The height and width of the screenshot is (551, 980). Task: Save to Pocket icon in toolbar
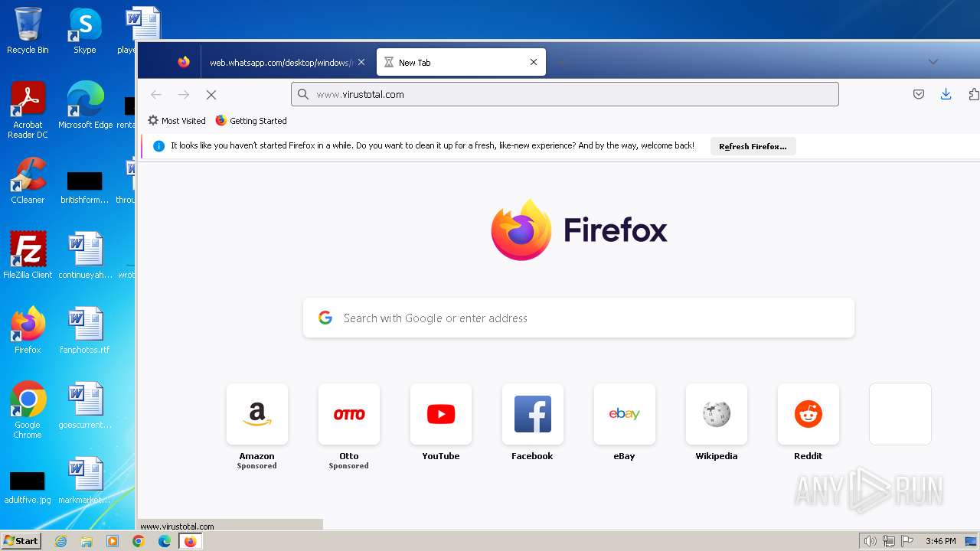point(919,94)
